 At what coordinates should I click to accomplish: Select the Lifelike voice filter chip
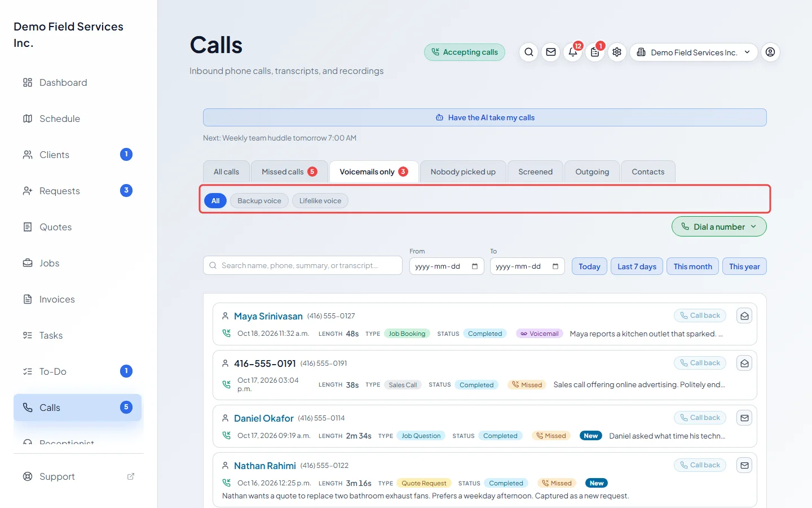(320, 200)
